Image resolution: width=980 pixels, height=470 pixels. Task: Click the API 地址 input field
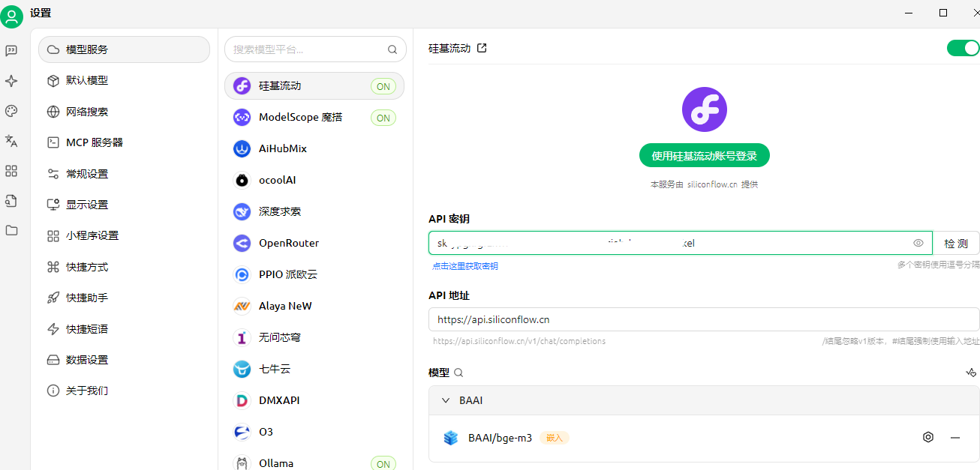(x=704, y=319)
